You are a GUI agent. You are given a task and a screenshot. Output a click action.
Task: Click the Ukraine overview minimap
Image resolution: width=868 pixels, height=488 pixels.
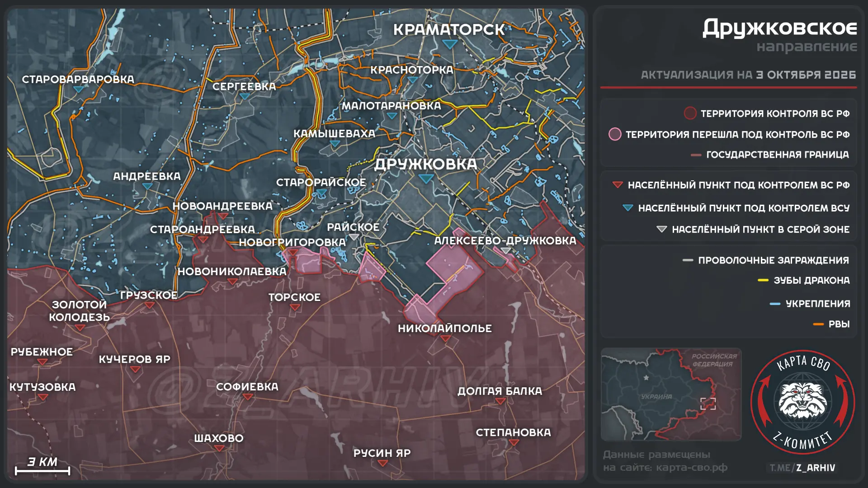click(671, 394)
